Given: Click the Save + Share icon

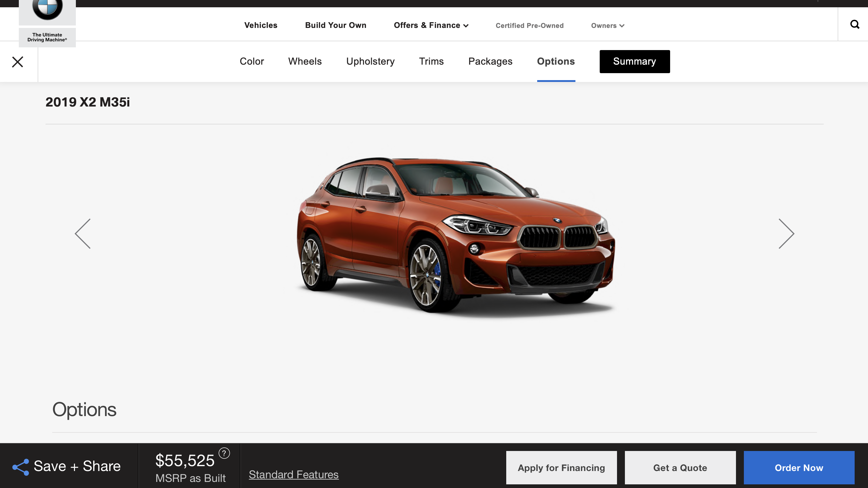Looking at the screenshot, I should pyautogui.click(x=21, y=467).
